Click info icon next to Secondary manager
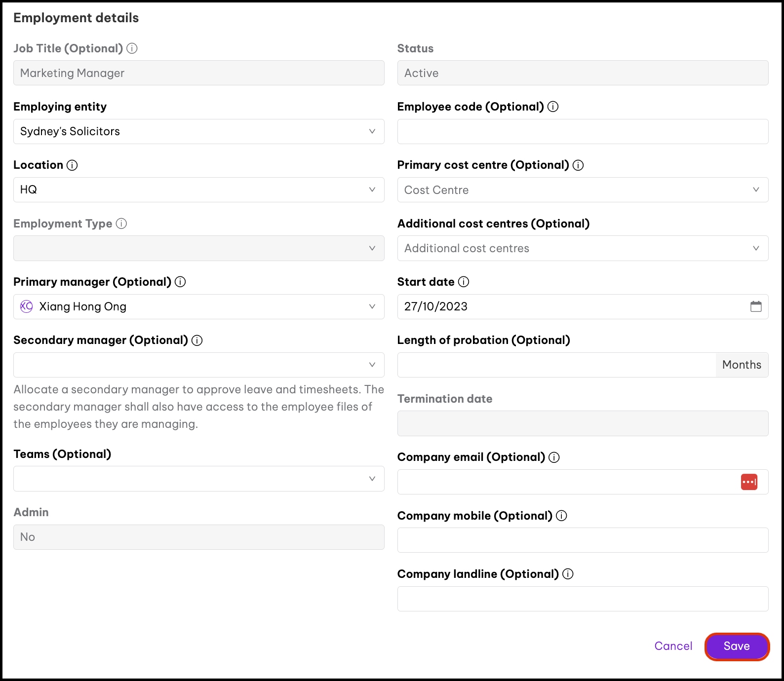784x681 pixels. coord(197,340)
